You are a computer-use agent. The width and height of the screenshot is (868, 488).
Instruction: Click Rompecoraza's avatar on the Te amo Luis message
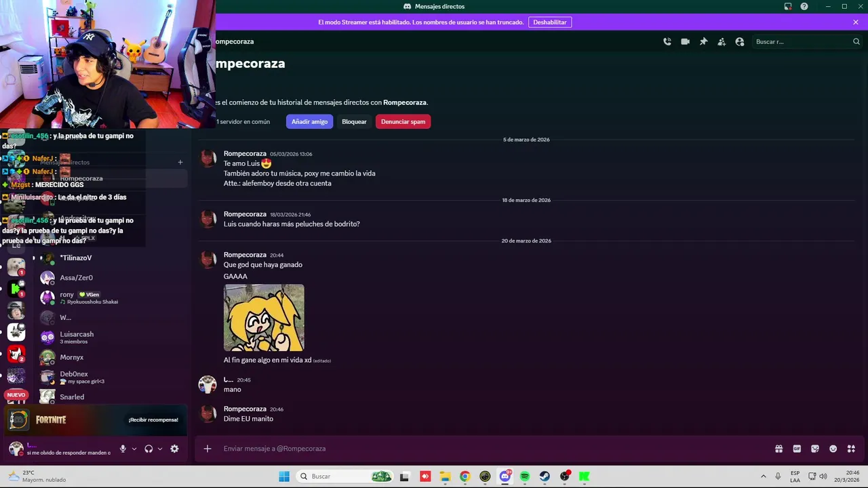pyautogui.click(x=208, y=159)
